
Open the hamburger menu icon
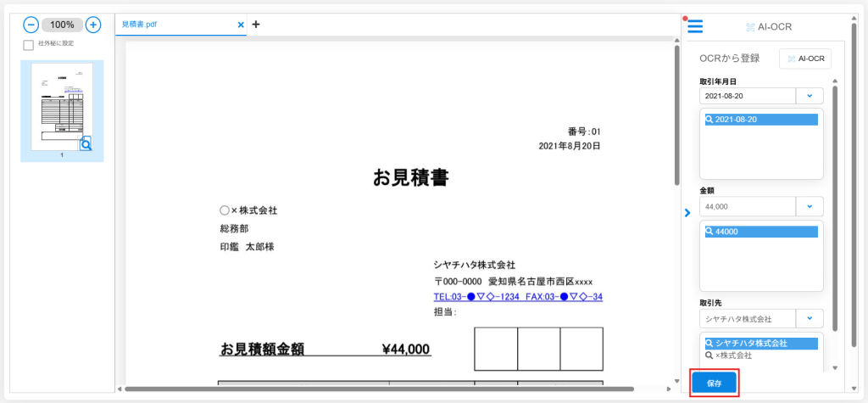point(695,26)
